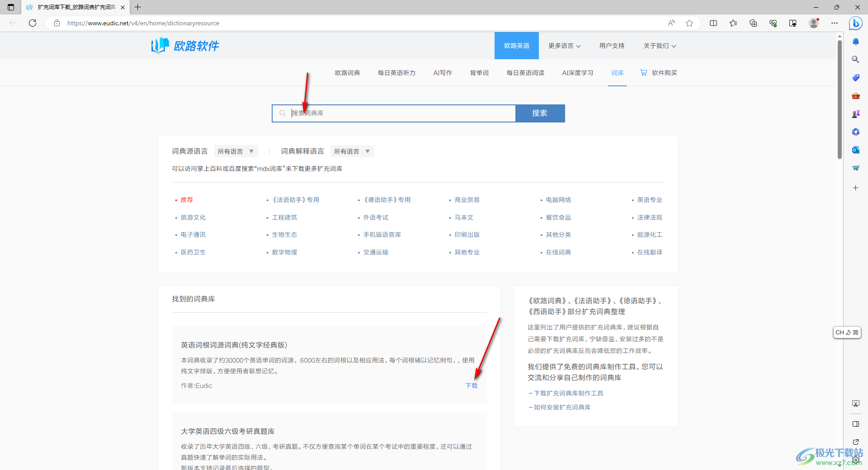The width and height of the screenshot is (868, 470).
Task: Open browser essentials heart icon
Action: (x=773, y=23)
